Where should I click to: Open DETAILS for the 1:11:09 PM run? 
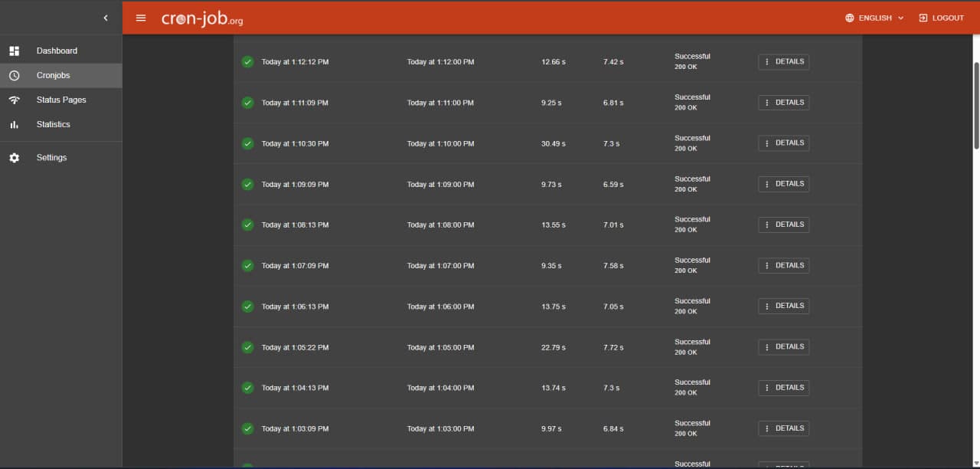click(783, 102)
